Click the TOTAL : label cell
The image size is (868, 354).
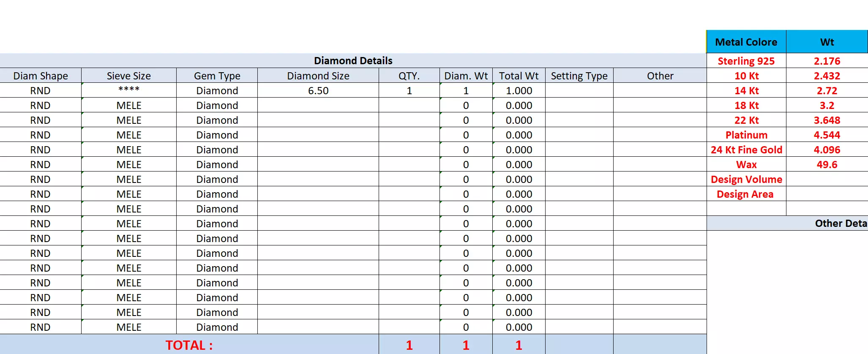click(189, 345)
